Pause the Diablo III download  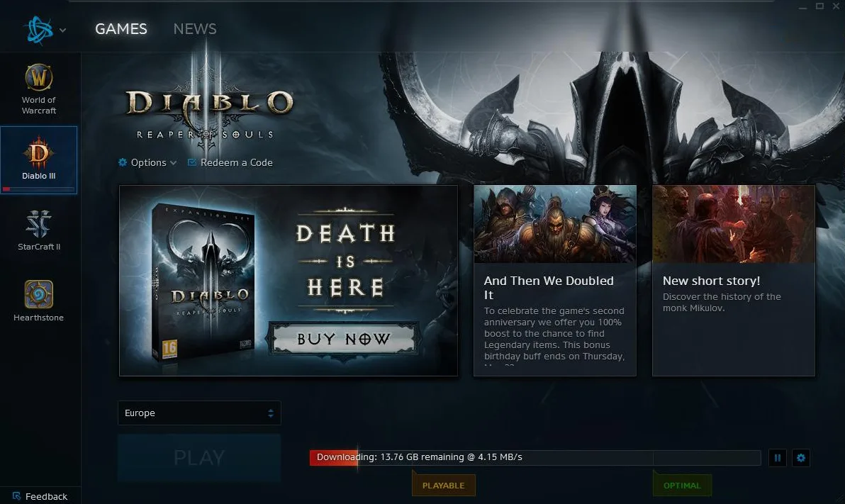click(x=777, y=458)
